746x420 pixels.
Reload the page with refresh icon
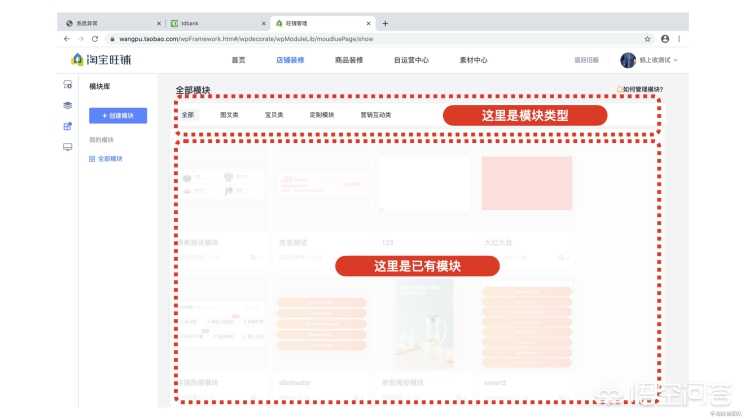pyautogui.click(x=95, y=39)
